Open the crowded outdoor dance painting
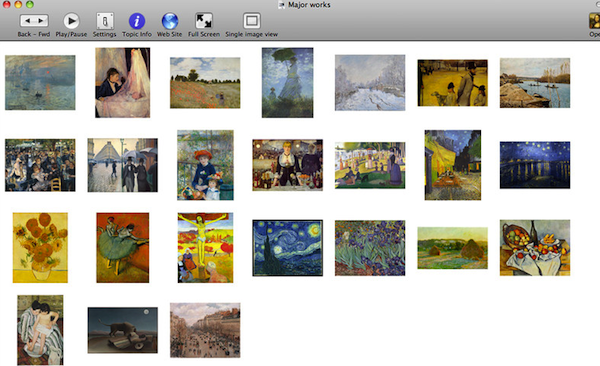 coord(40,165)
